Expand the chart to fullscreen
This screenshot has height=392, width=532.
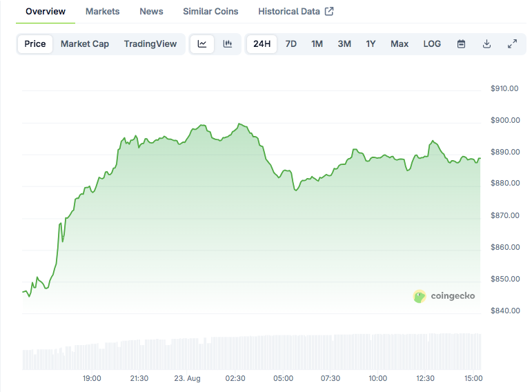point(512,43)
